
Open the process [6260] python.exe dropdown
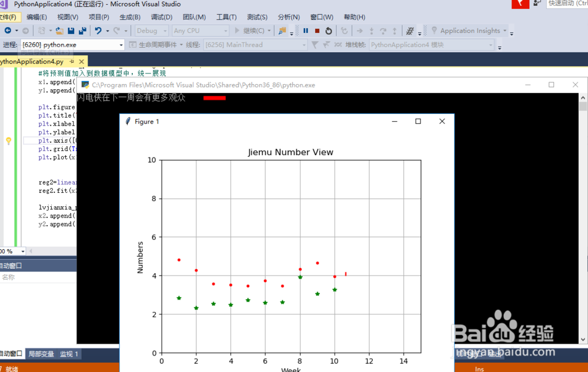click(x=72, y=45)
